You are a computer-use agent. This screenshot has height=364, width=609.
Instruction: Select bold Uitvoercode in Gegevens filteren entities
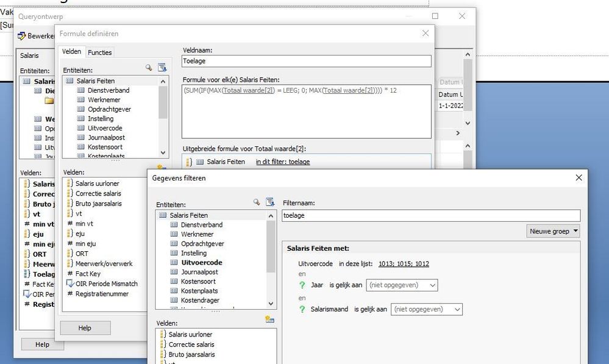point(202,262)
